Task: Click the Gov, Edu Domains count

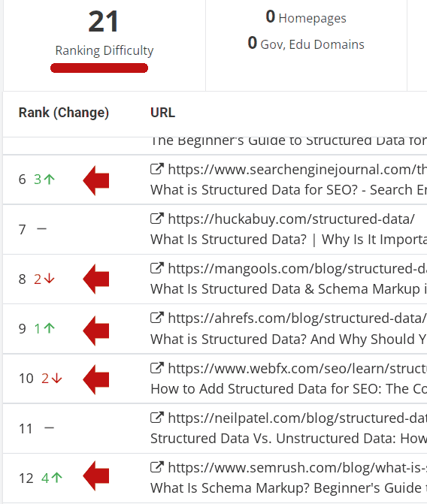Action: coord(253,43)
